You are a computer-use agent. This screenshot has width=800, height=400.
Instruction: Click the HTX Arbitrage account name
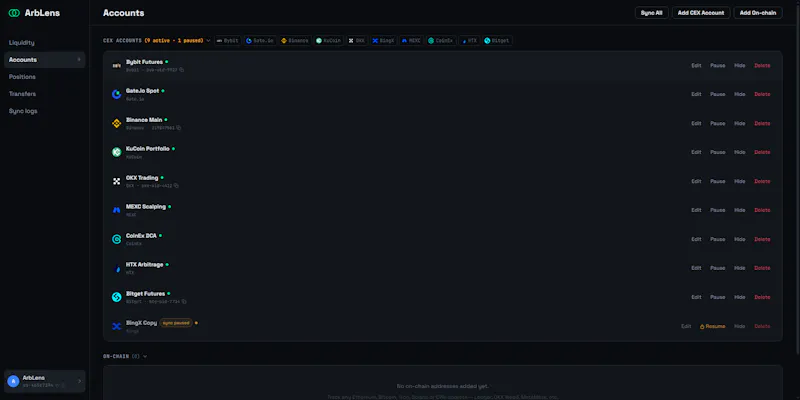[x=144, y=265]
